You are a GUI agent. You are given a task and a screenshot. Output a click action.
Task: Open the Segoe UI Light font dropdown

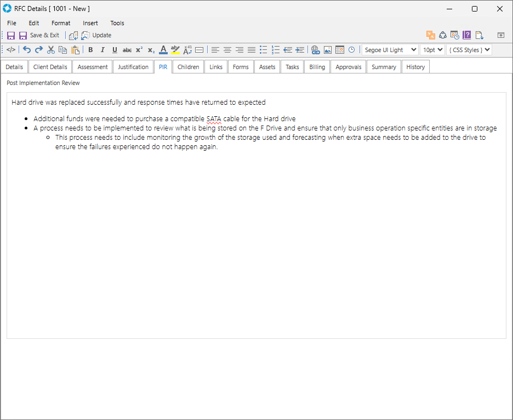click(390, 50)
